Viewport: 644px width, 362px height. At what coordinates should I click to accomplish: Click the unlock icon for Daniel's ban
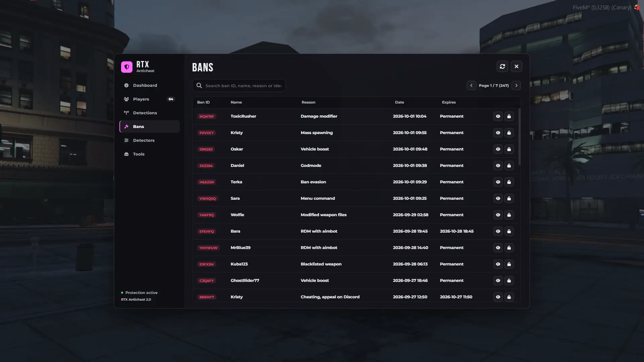coord(509,166)
